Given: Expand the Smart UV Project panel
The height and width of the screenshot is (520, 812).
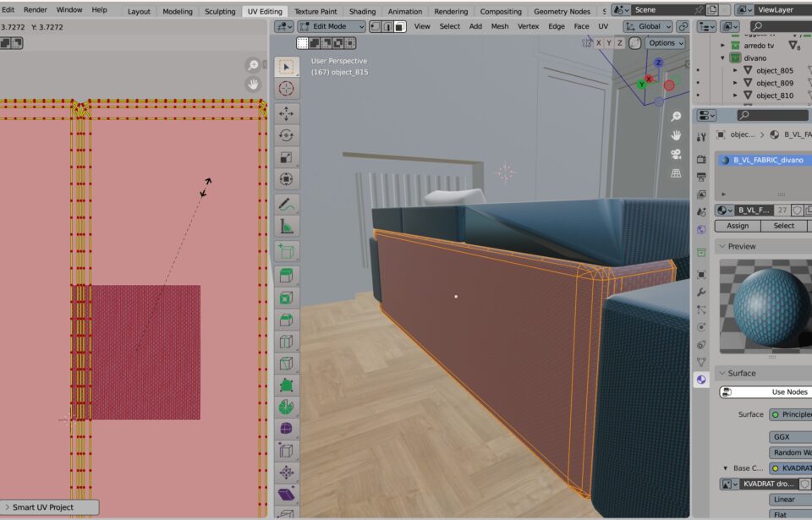Looking at the screenshot, I should (x=51, y=507).
